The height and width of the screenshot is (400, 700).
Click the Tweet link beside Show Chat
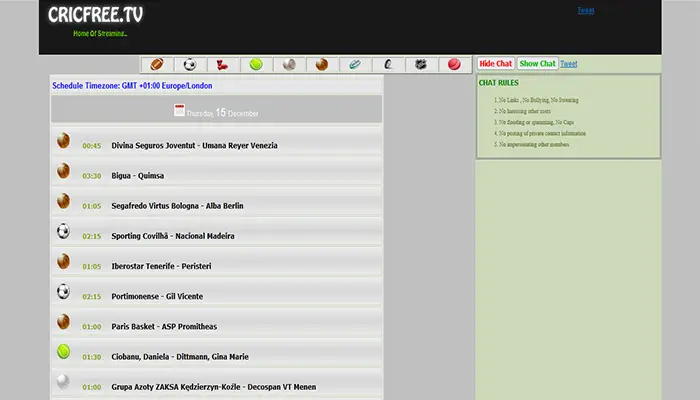[569, 64]
